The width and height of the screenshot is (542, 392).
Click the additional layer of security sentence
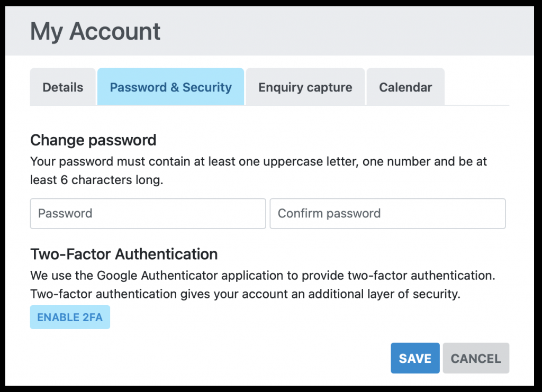(245, 294)
